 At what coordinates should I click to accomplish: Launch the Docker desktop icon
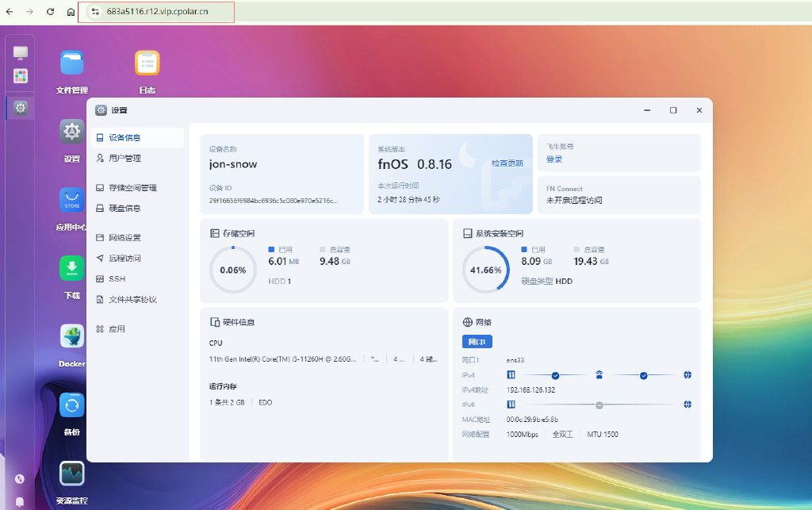coord(72,336)
